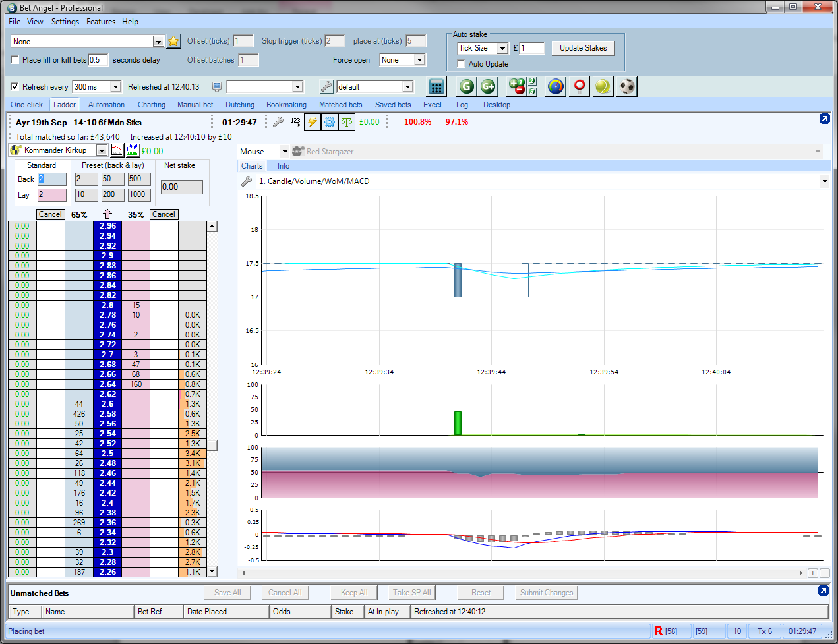This screenshot has height=644, width=838.
Task: Switch to the Matched bets tab
Action: pyautogui.click(x=341, y=105)
